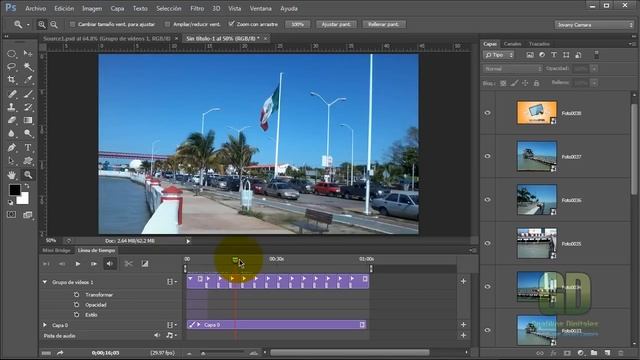Toggle the Estilo keyframe stopwatch
Screen dimensions: 640x360
(76, 315)
